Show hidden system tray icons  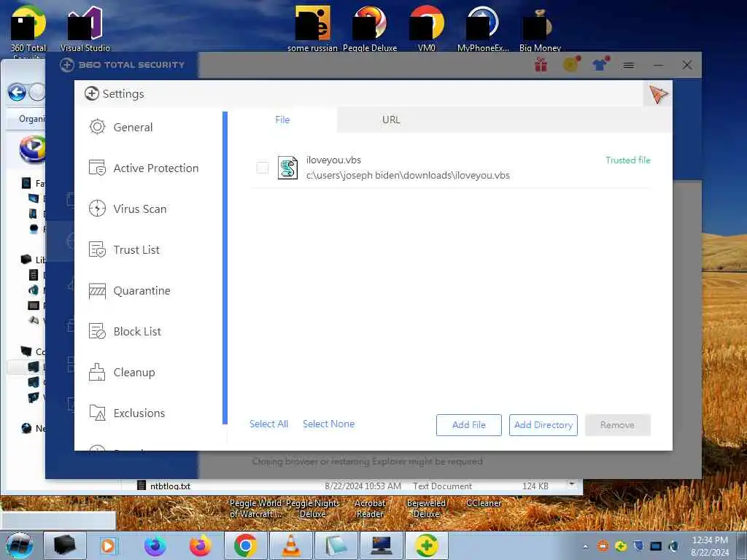tap(586, 547)
